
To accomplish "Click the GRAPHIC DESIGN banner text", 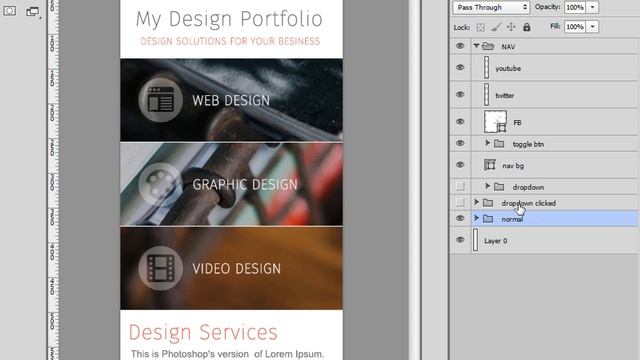I will tap(245, 184).
